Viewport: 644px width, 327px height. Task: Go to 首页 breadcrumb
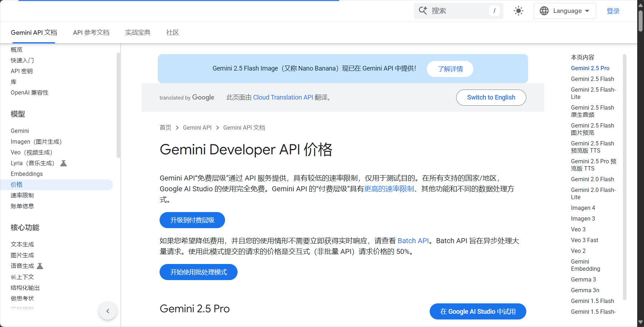click(165, 128)
